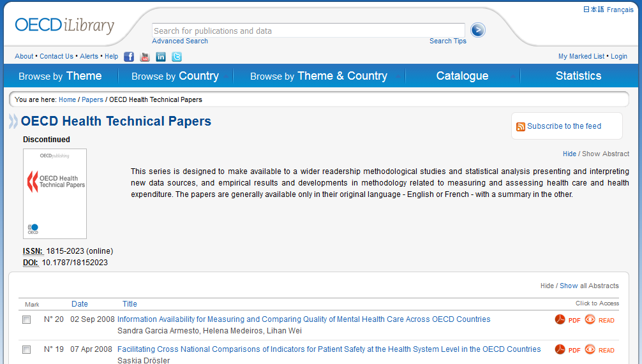Screen dimensions: 642x364
Task: Mark the checkbox for paper N° 19
Action: point(27,350)
